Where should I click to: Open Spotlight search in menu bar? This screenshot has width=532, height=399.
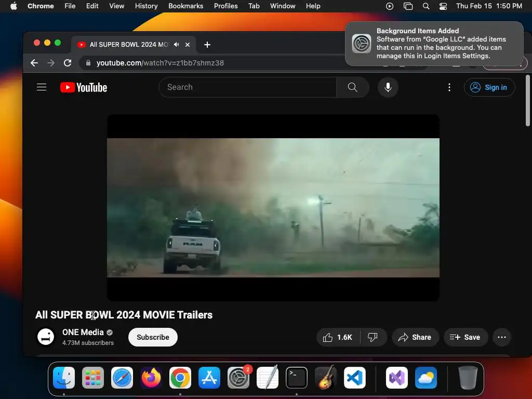click(426, 6)
